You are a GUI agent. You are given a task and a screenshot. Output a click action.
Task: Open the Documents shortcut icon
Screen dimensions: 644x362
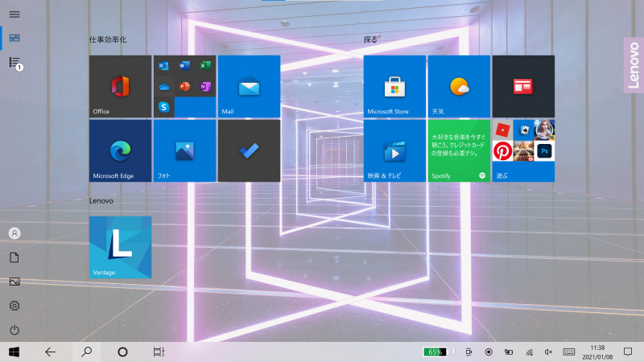coord(14,257)
